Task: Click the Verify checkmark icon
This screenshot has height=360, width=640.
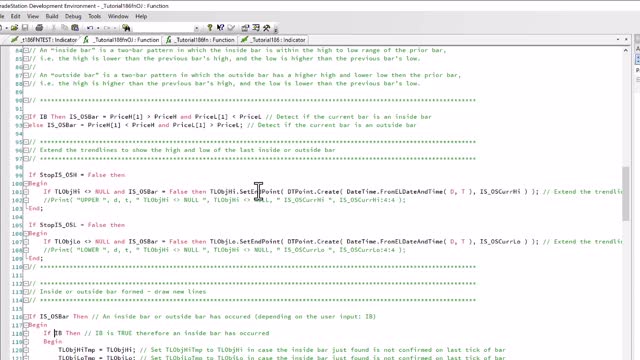Action: coord(231,28)
